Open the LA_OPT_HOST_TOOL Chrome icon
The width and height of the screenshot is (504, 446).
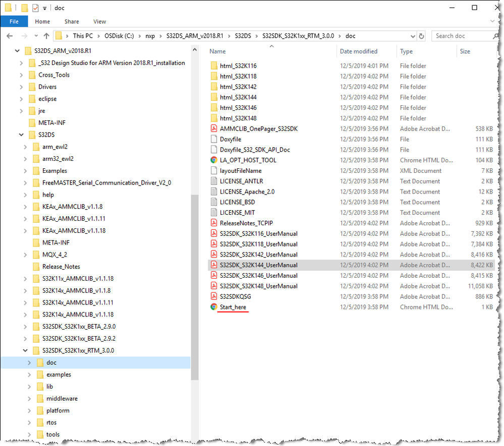tap(214, 160)
